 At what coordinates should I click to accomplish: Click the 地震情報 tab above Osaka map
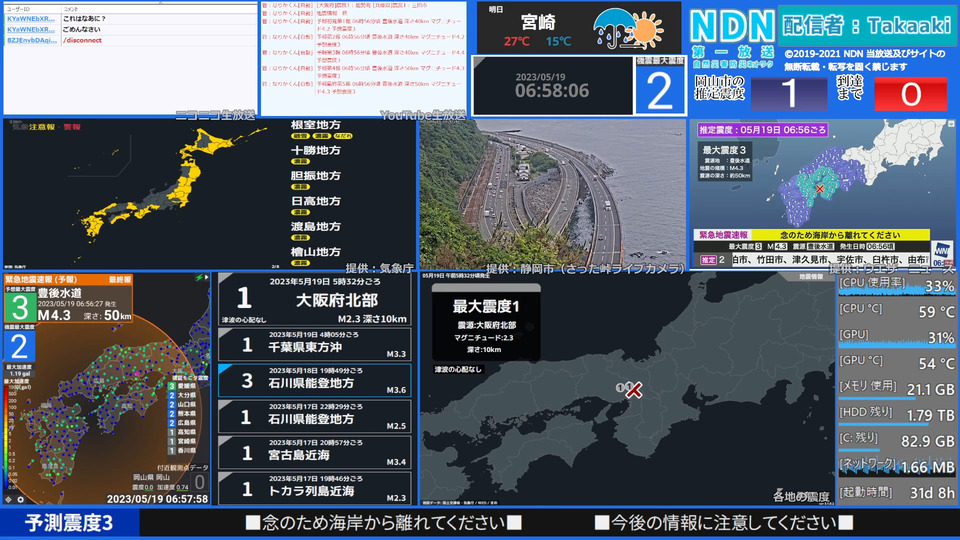coord(811,277)
